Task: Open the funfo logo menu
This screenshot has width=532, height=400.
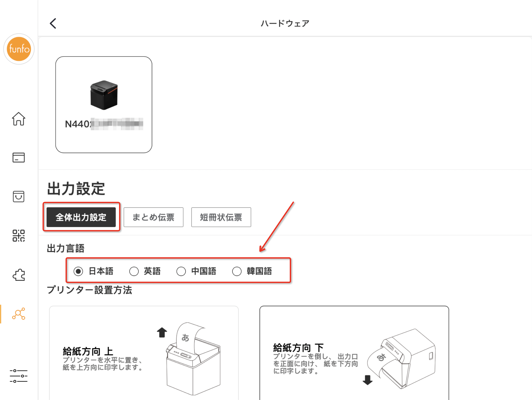Action: click(x=19, y=49)
